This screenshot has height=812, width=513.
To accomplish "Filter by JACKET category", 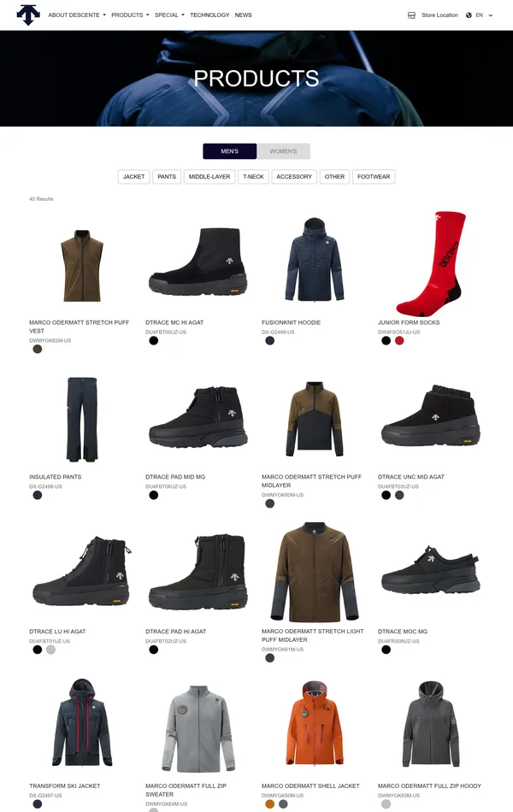I will [x=133, y=177].
